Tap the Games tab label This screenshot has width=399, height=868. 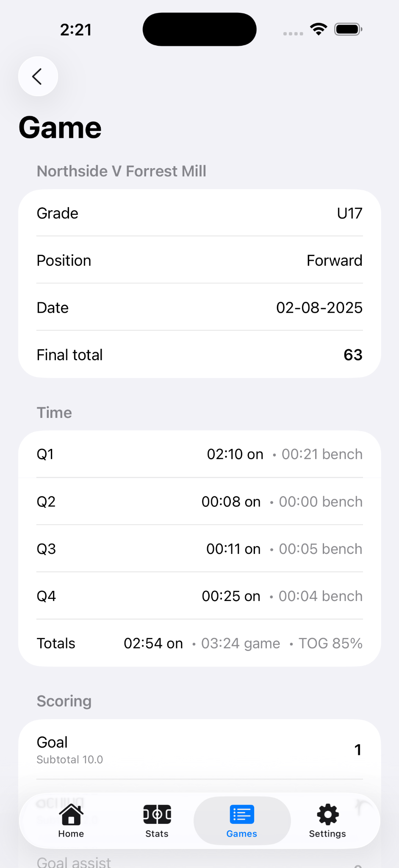click(x=242, y=834)
